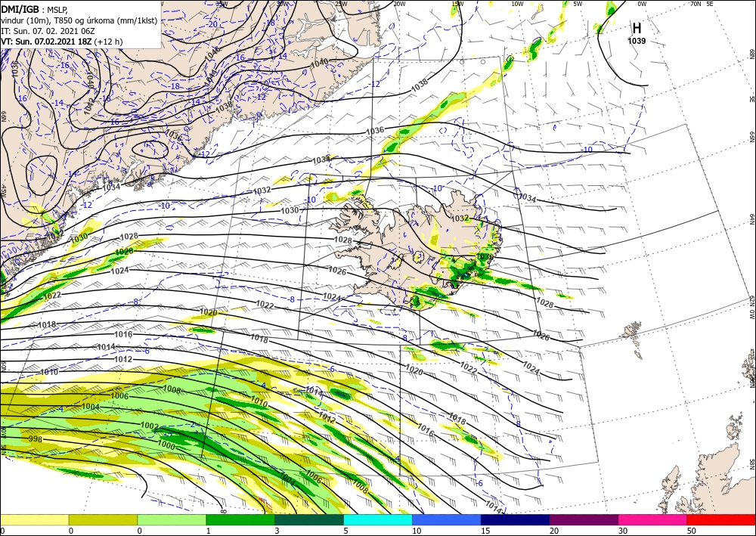Click the olive yellow legend color segment

tap(103, 519)
